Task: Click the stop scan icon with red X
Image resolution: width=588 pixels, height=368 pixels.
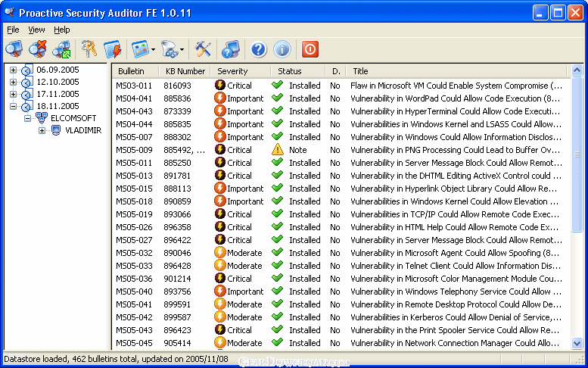Action: (x=38, y=49)
